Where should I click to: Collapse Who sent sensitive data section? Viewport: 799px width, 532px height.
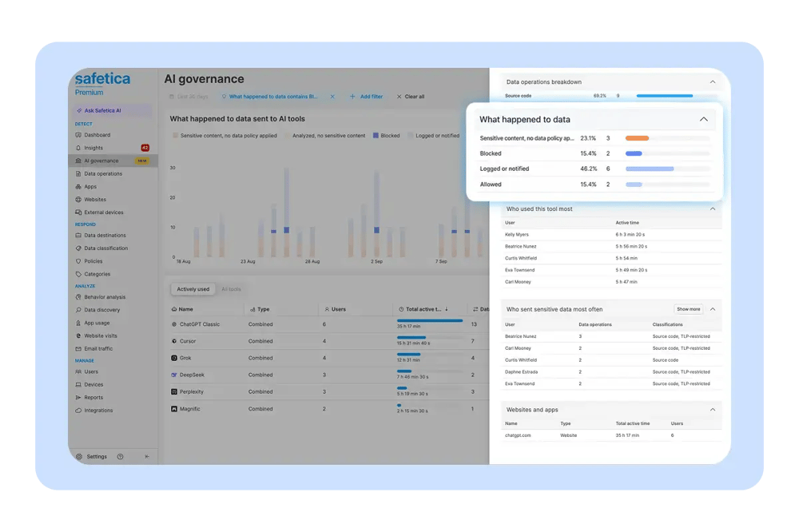pyautogui.click(x=713, y=309)
